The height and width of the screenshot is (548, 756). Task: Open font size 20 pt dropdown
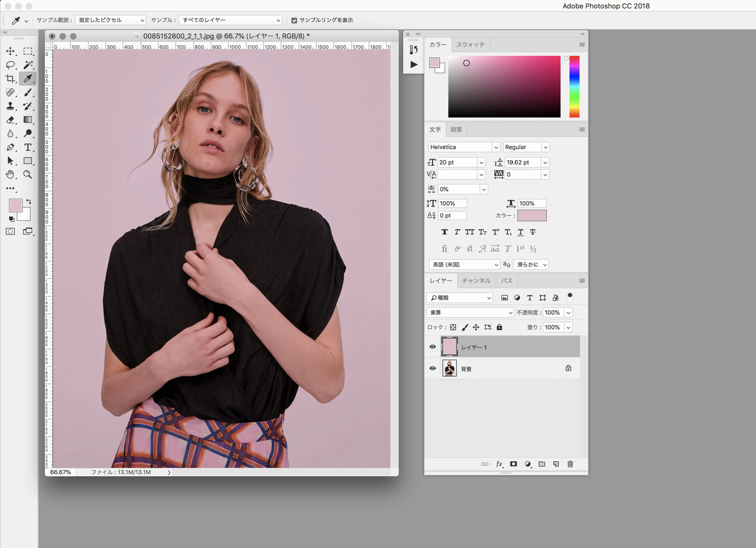481,163
